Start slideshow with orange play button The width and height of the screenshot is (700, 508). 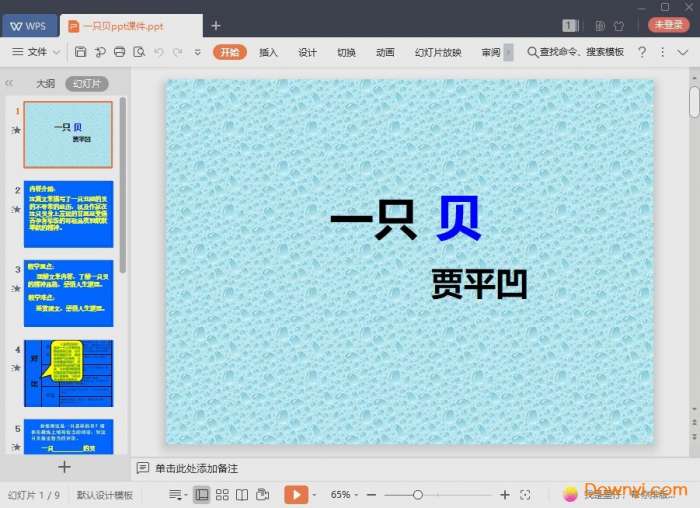[x=296, y=494]
